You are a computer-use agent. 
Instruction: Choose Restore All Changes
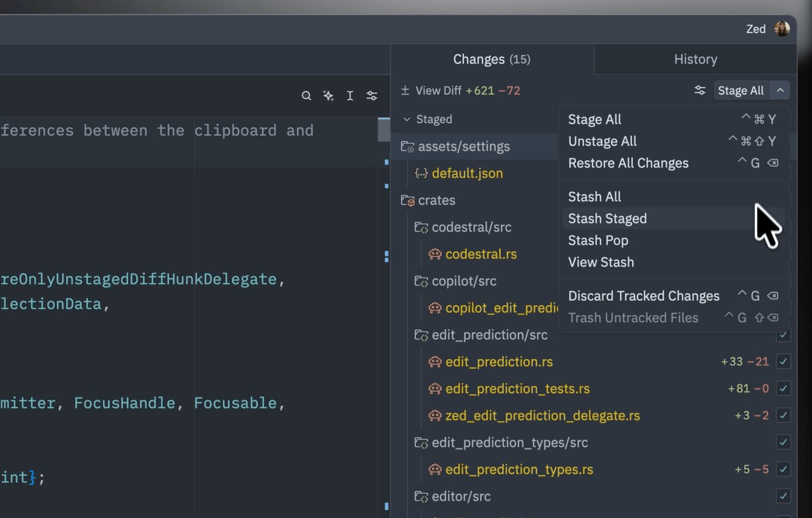click(674, 163)
